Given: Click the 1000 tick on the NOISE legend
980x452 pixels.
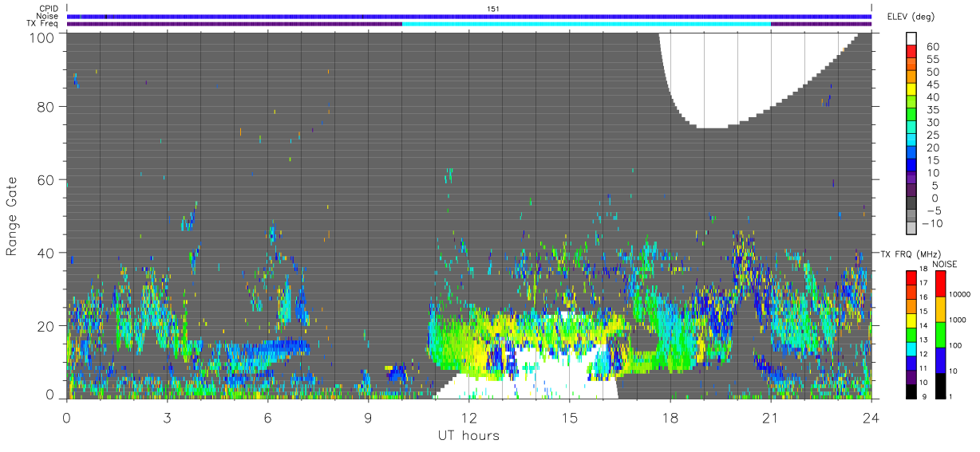Looking at the screenshot, I should [958, 320].
